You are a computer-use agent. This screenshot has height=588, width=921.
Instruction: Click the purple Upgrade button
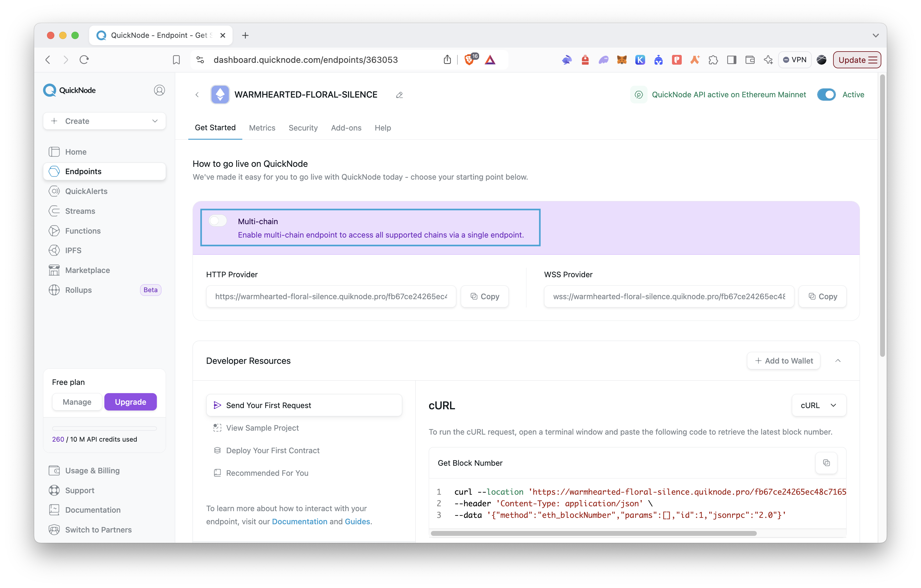(x=130, y=402)
